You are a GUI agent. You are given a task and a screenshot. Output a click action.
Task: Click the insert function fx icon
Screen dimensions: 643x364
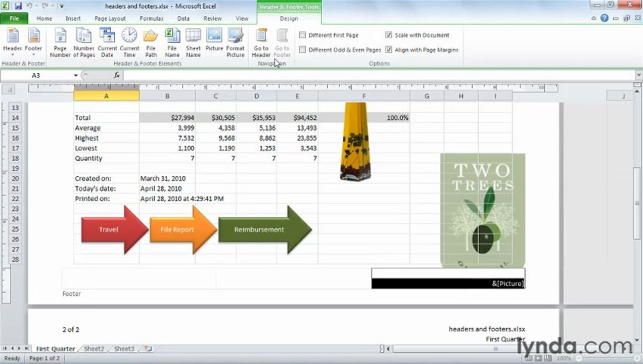pos(117,75)
